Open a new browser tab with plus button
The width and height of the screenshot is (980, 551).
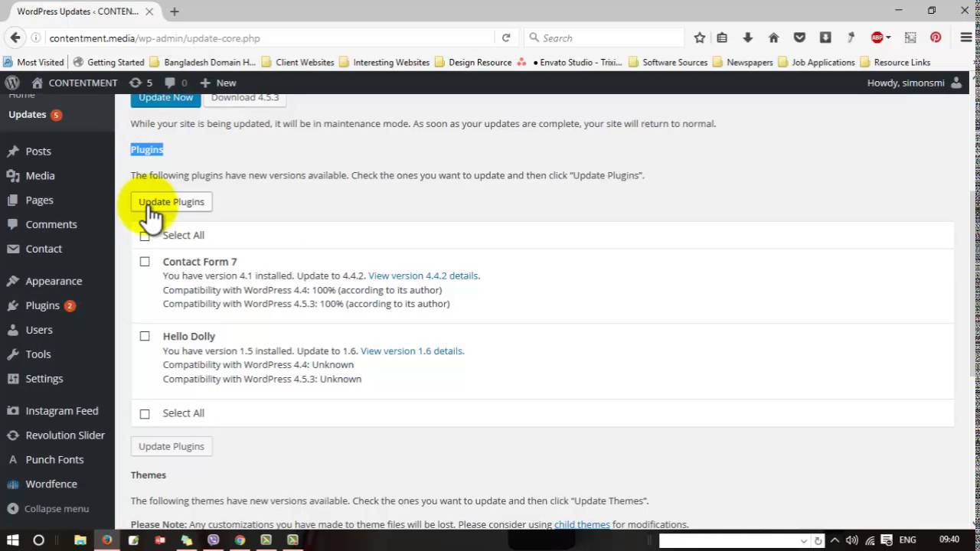tap(175, 11)
